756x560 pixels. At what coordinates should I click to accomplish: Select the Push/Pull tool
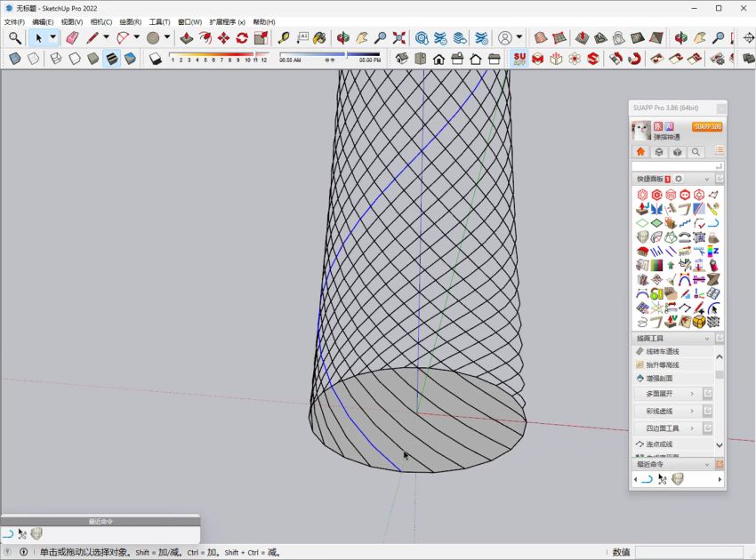point(187,37)
